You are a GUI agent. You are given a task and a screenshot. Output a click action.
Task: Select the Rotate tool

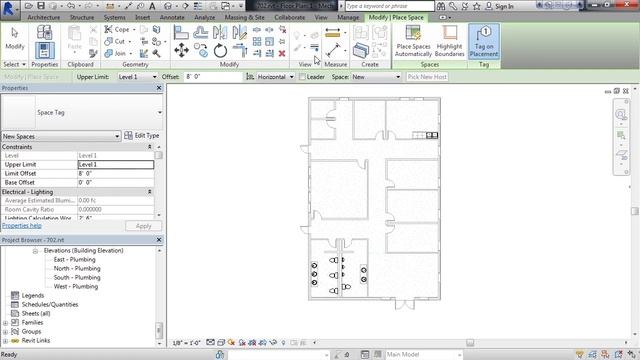point(220,51)
